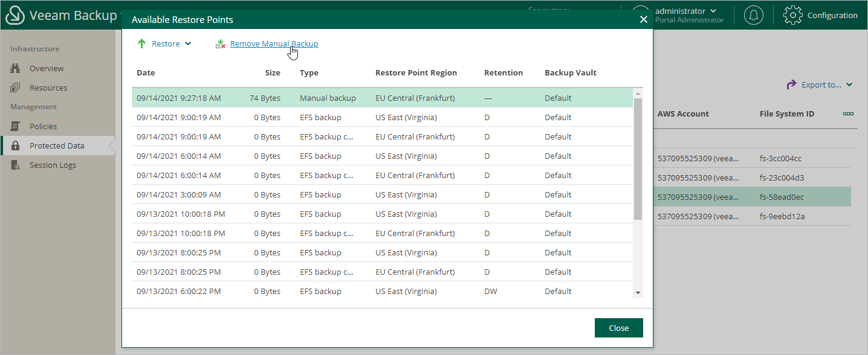Click the DW retention cell
This screenshot has width=868, height=355.
(x=491, y=291)
